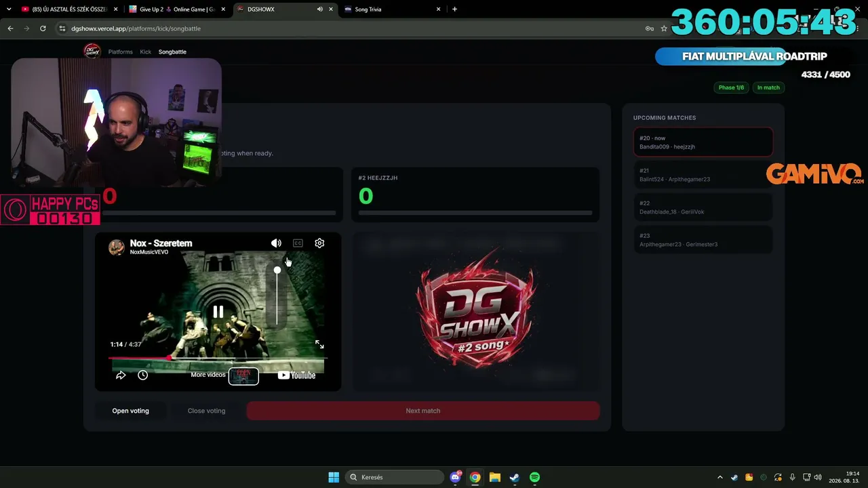
Task: Reload the current page
Action: pyautogui.click(x=43, y=28)
